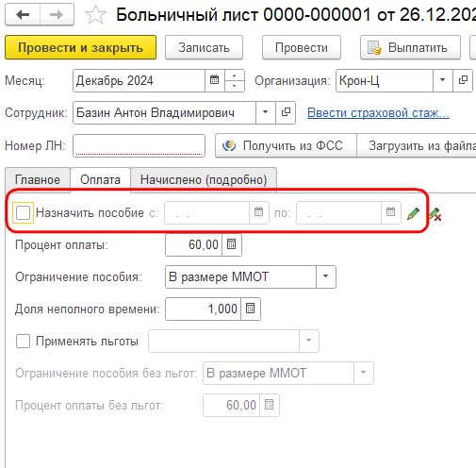Open the Ввести страховой стаж link
The height and width of the screenshot is (468, 476).
coord(378,112)
